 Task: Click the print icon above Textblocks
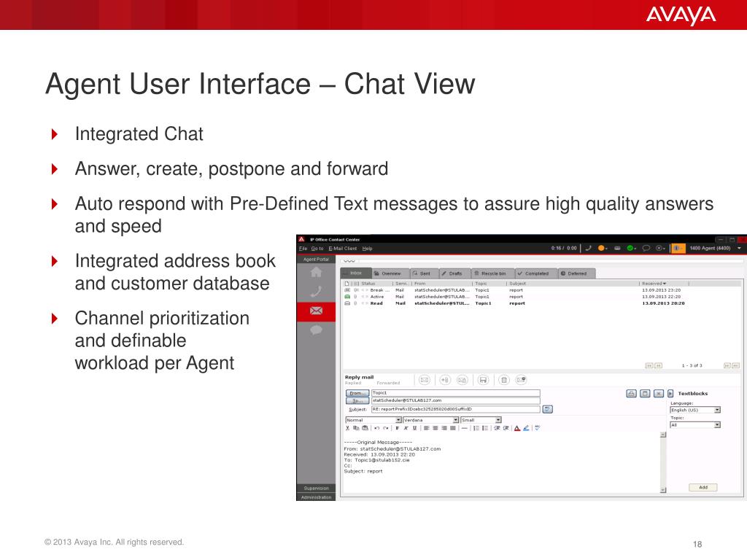coord(631,394)
